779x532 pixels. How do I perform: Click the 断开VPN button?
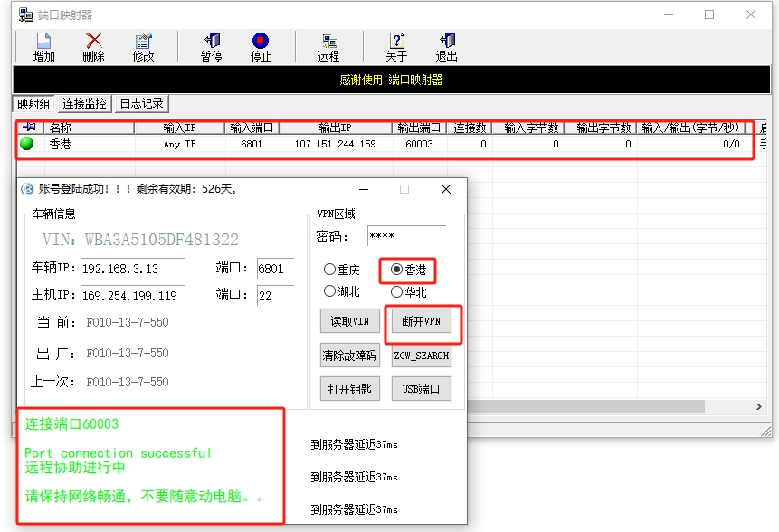point(421,322)
